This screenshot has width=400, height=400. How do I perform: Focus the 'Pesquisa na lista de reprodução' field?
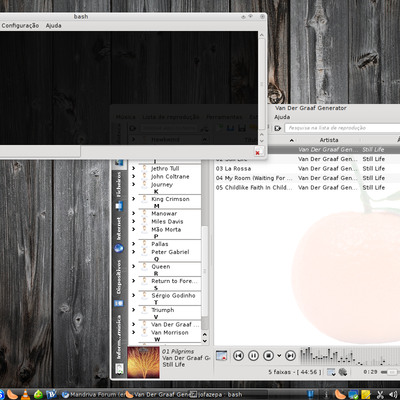(x=342, y=128)
